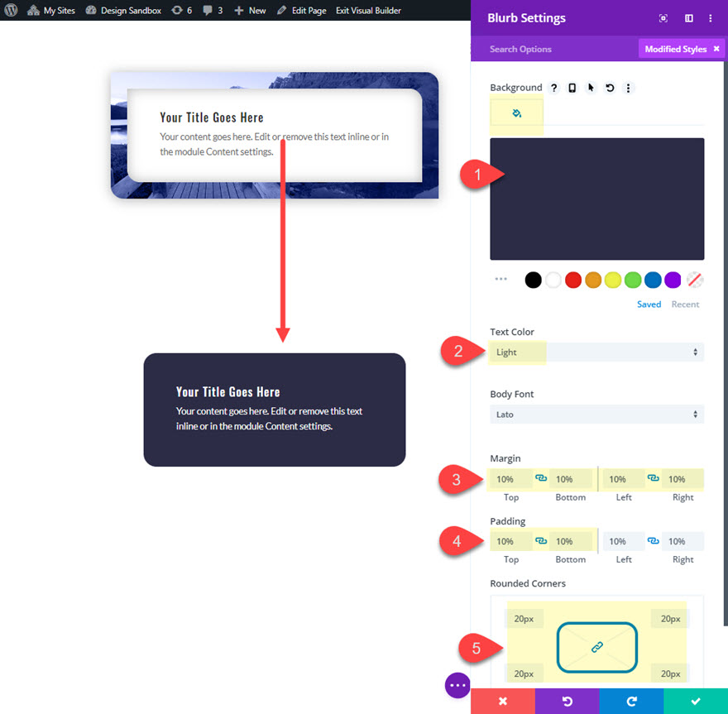This screenshot has width=728, height=714.
Task: Click the Margin Top field
Action: (x=510, y=479)
